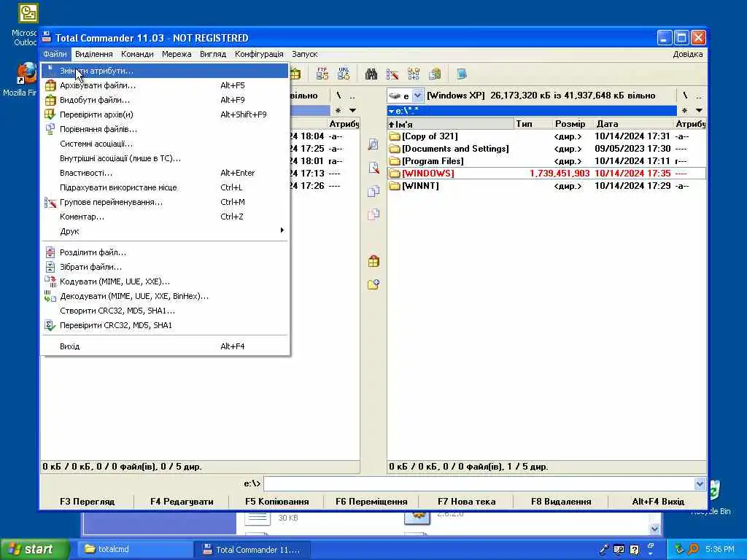This screenshot has width=747, height=560.
Task: Open left panel directory history arrow
Action: [x=352, y=111]
